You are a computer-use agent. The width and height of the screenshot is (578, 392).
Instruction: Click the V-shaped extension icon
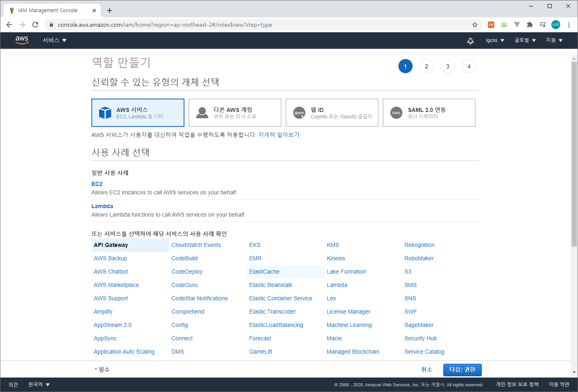517,25
